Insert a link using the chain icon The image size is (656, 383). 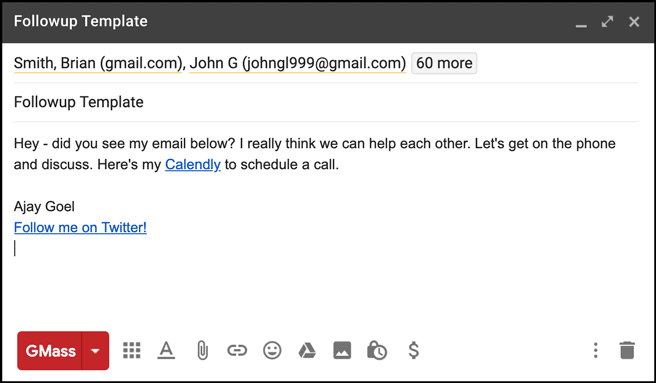click(237, 350)
